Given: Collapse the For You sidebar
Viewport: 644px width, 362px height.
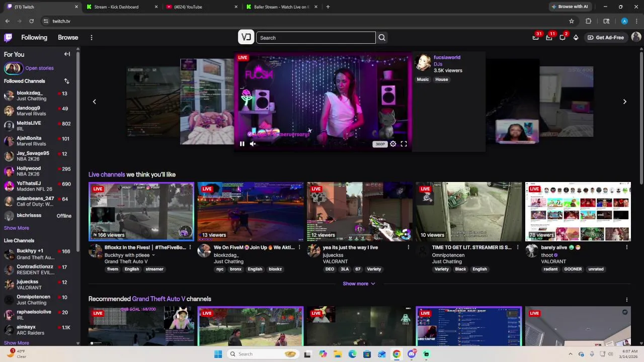Looking at the screenshot, I should pos(67,54).
